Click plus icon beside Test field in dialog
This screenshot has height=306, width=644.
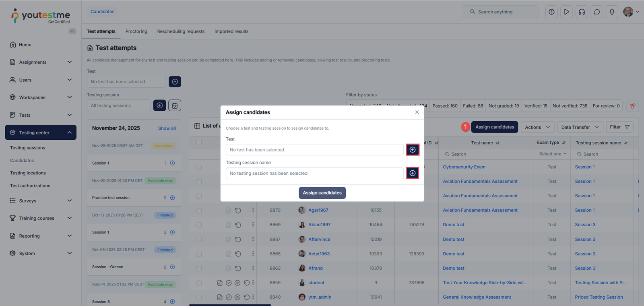pos(412,150)
